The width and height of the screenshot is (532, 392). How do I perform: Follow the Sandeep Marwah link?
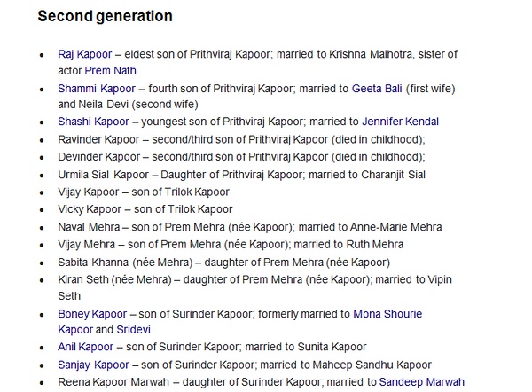click(x=422, y=382)
